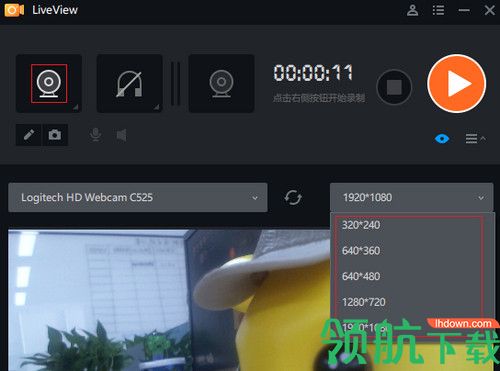Open the main menu list icon
500x371 pixels.
click(x=438, y=10)
